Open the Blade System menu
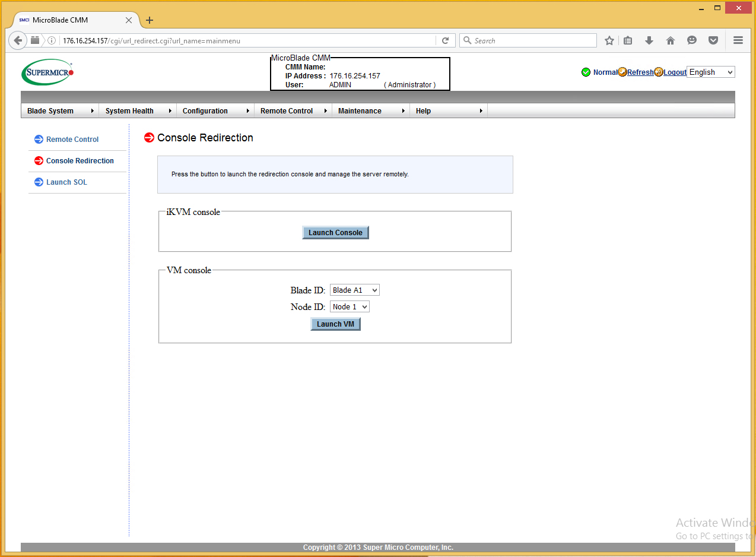756x557 pixels. pos(60,111)
